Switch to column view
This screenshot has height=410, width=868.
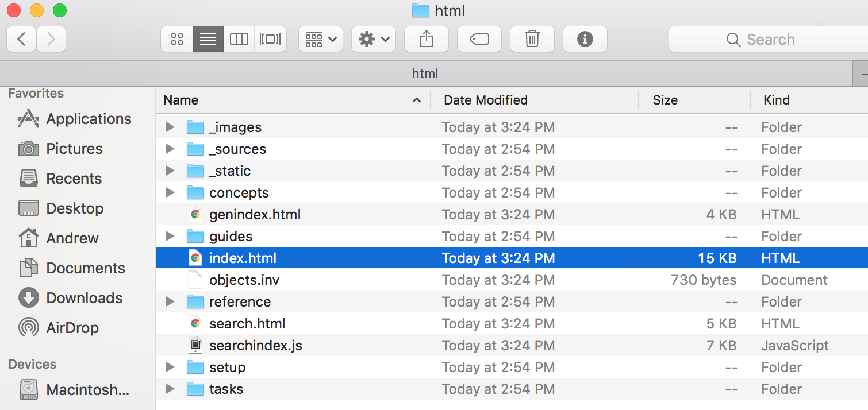click(239, 39)
